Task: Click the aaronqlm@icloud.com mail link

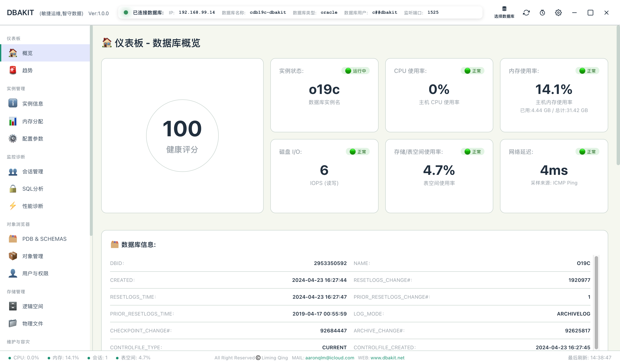Action: (x=330, y=358)
